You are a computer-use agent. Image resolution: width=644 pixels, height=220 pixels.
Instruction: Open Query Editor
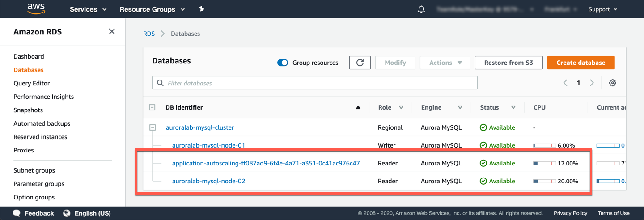(x=32, y=83)
